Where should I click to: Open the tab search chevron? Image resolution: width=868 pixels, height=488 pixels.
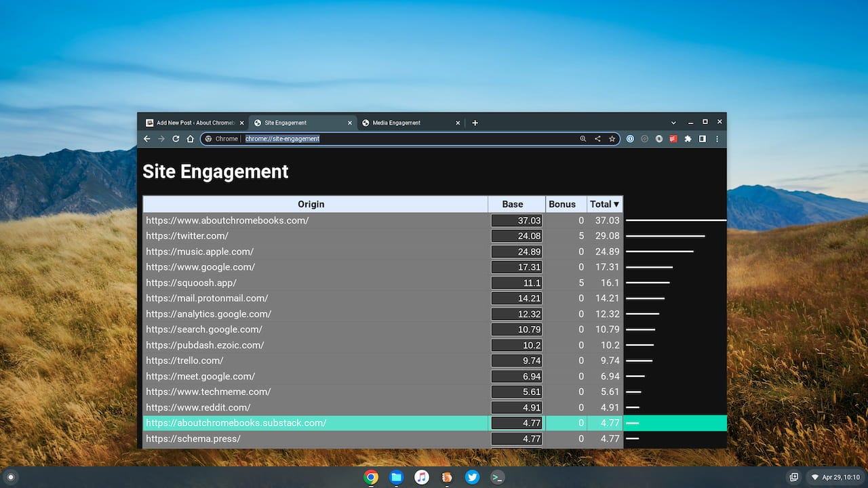pos(673,123)
